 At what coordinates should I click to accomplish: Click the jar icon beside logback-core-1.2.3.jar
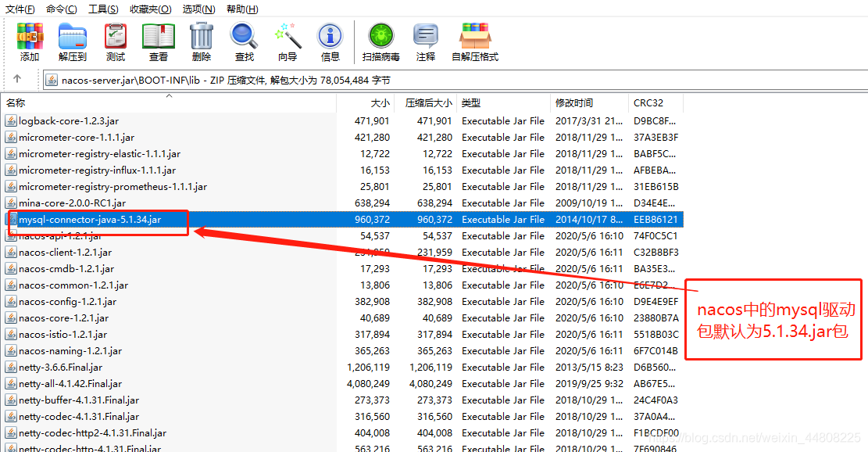(x=10, y=120)
